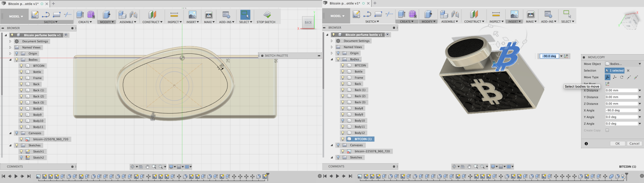The height and width of the screenshot is (183, 644).
Task: Choose Free Move type icon
Action: (607, 77)
